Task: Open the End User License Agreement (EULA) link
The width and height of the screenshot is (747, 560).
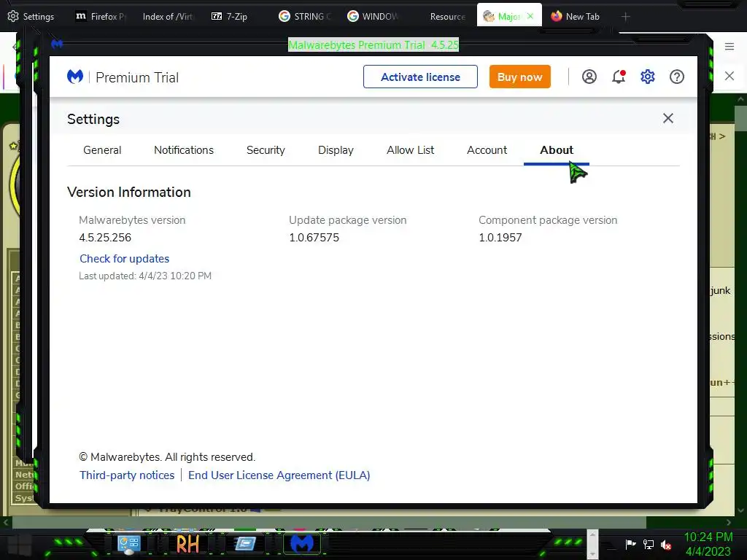Action: point(279,475)
